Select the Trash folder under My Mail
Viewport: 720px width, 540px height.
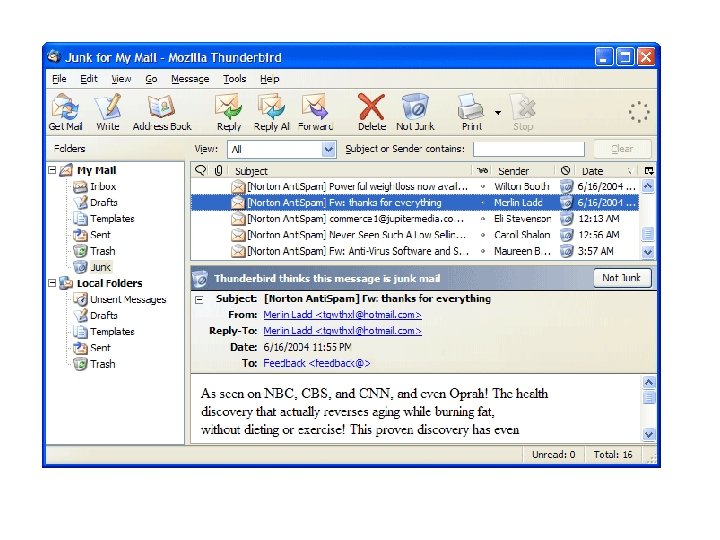point(94,251)
